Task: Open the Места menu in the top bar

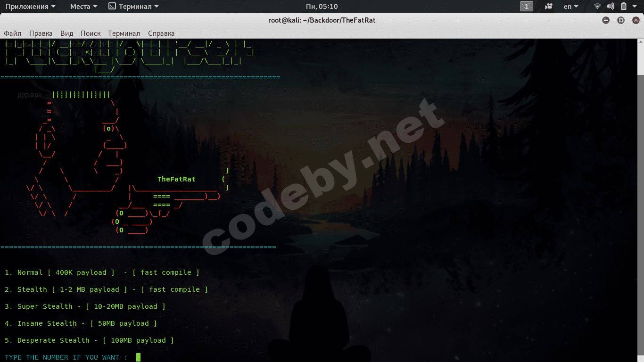Action: [x=83, y=7]
